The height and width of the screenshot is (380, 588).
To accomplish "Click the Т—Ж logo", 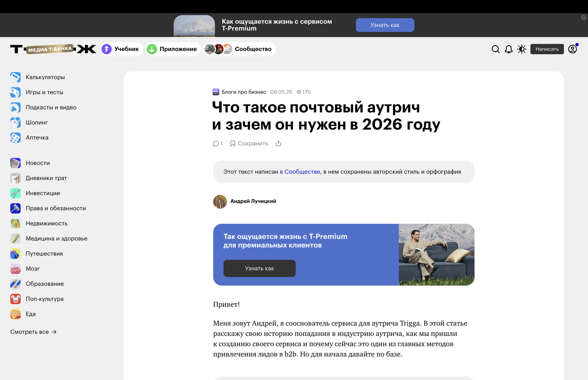I will (53, 49).
